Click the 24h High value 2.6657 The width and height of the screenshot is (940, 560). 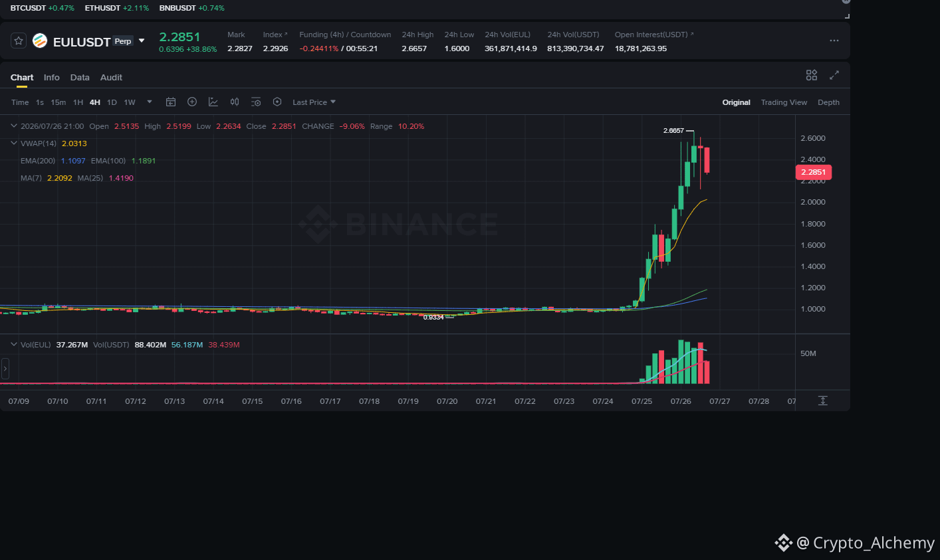coord(414,48)
